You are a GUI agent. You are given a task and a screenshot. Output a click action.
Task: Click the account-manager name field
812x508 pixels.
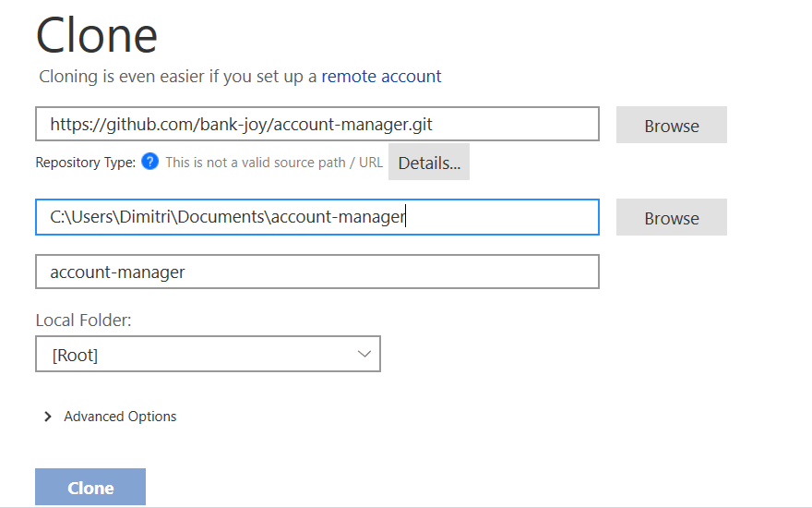tap(316, 272)
